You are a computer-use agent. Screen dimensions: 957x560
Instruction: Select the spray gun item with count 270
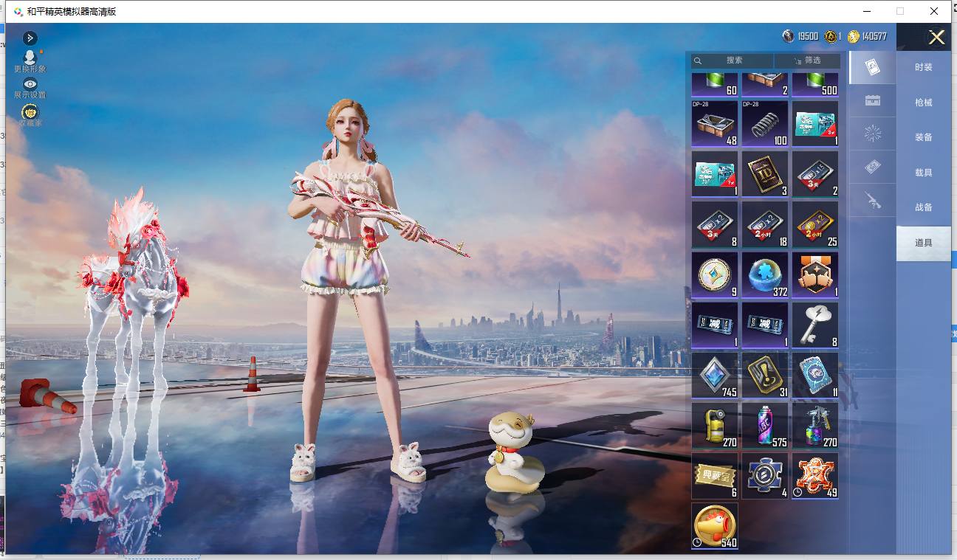[x=815, y=425]
